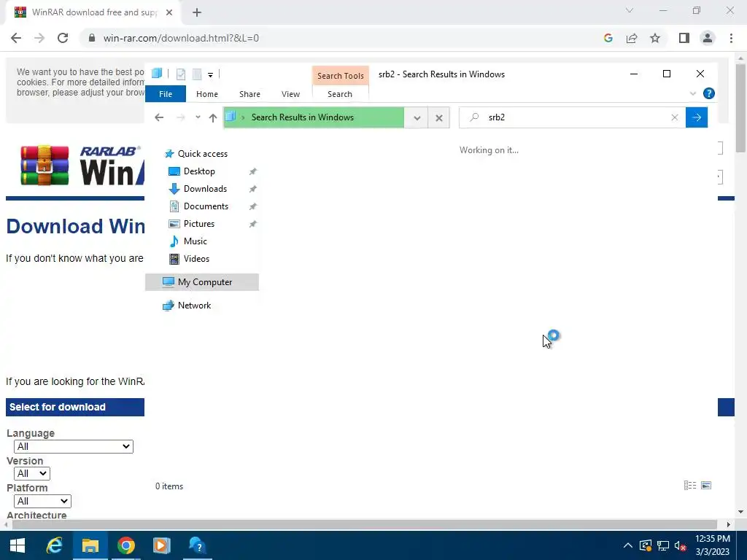Open the Language dropdown on WinRAR page
Image resolution: width=747 pixels, height=560 pixels.
pos(74,447)
